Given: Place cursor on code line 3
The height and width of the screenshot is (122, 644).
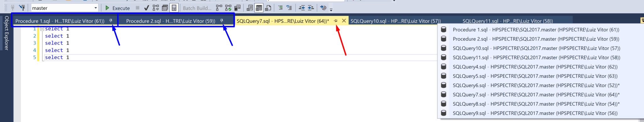Looking at the screenshot, I should (57, 43).
